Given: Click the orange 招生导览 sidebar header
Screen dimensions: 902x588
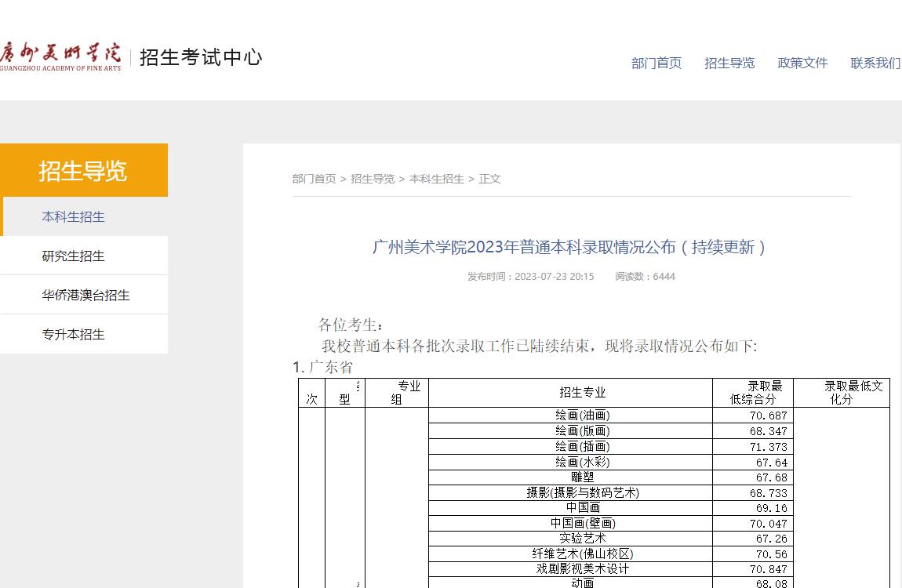Looking at the screenshot, I should (84, 170).
